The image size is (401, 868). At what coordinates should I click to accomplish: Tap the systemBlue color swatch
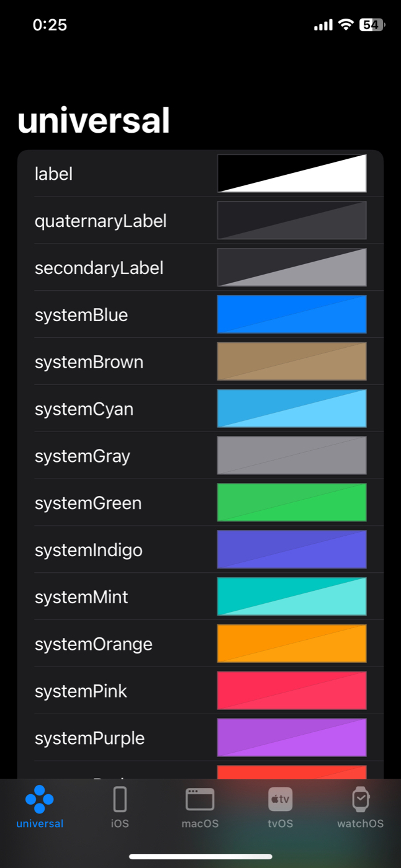(x=292, y=314)
